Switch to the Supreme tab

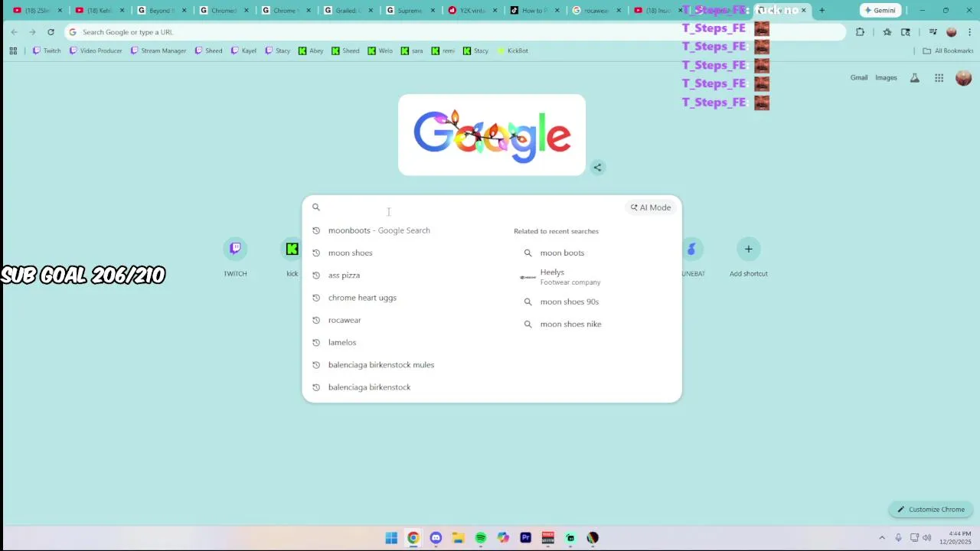tap(410, 11)
